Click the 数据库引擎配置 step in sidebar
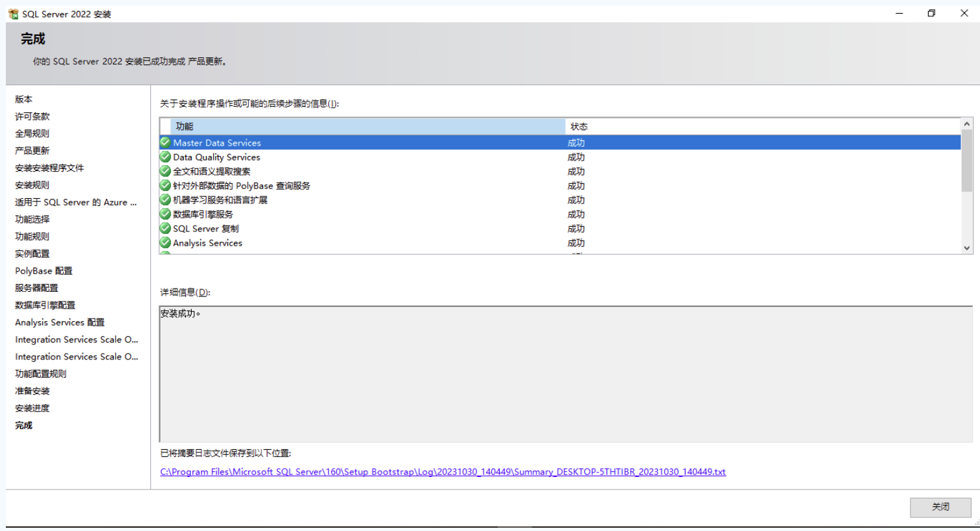980x531 pixels. coord(45,305)
